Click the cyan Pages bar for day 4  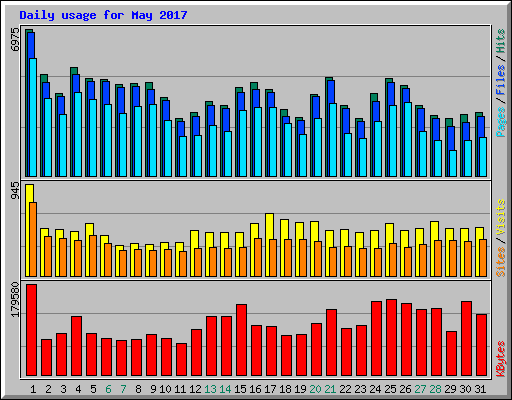click(78, 134)
